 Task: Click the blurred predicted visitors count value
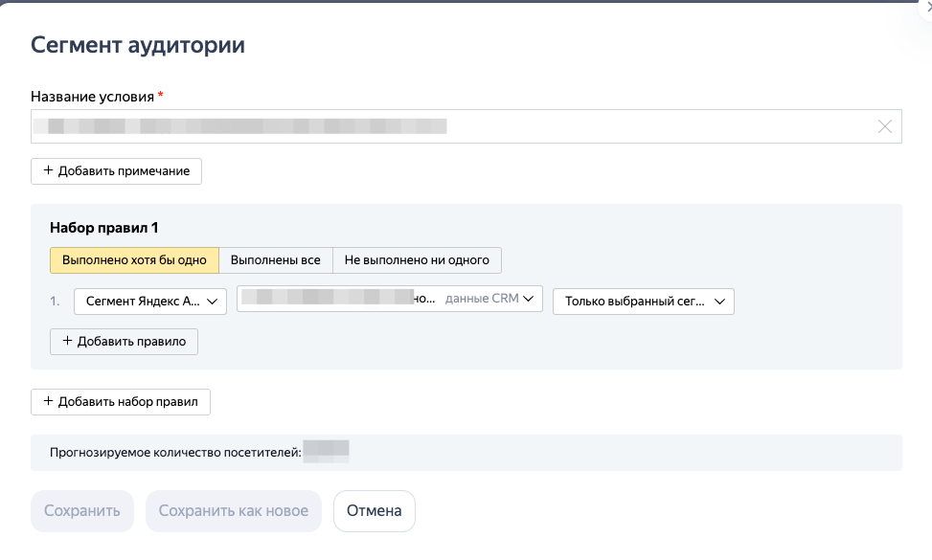tap(327, 452)
